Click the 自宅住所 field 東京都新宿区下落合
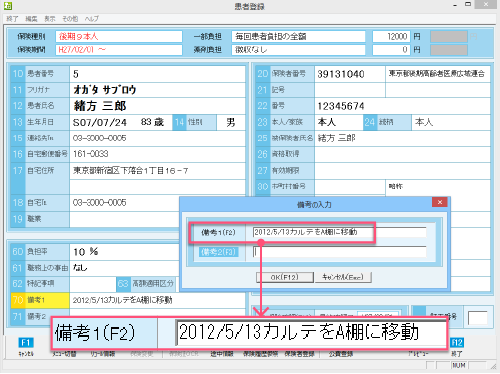The height and width of the screenshot is (374, 500). coord(157,171)
